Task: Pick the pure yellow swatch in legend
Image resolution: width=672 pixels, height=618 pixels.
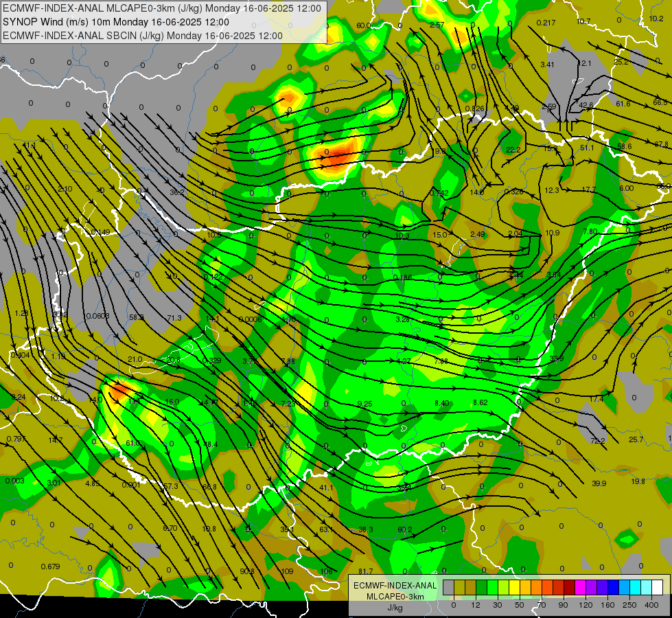Action: [515, 587]
